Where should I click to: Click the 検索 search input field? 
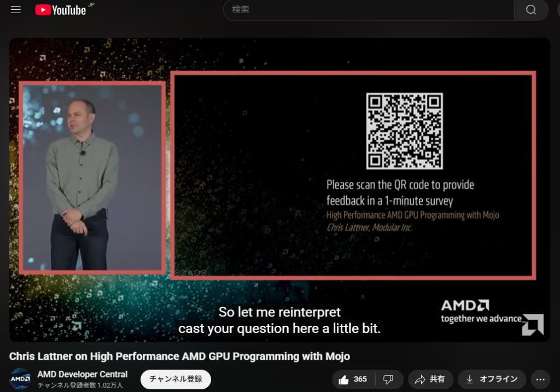pos(369,10)
